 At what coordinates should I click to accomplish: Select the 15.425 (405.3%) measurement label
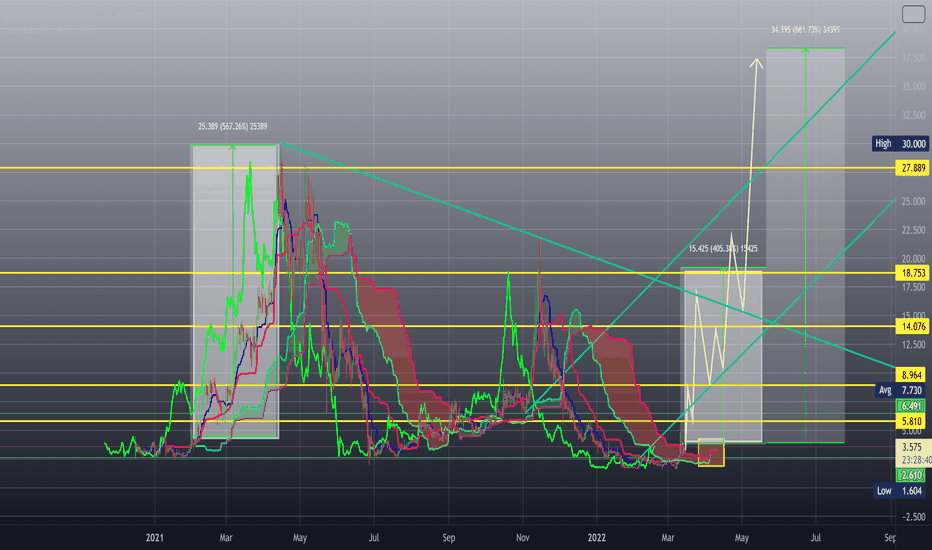coord(723,249)
